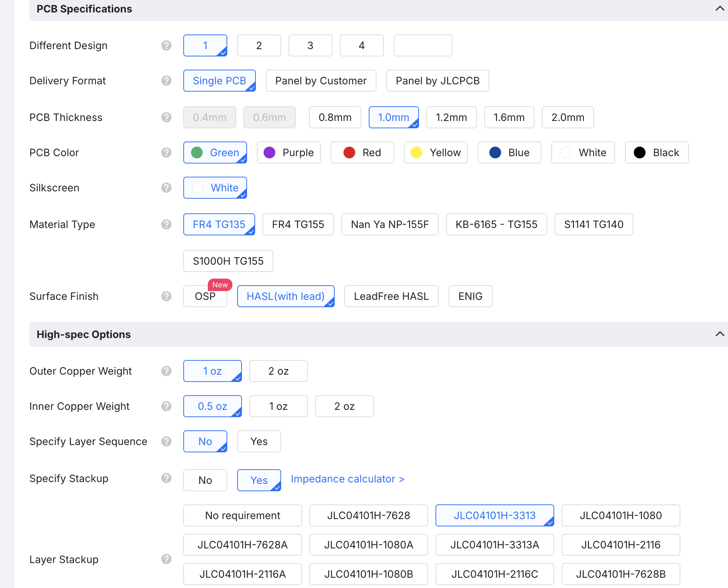This screenshot has height=588, width=728.
Task: Pick White PCB color option
Action: click(x=583, y=152)
